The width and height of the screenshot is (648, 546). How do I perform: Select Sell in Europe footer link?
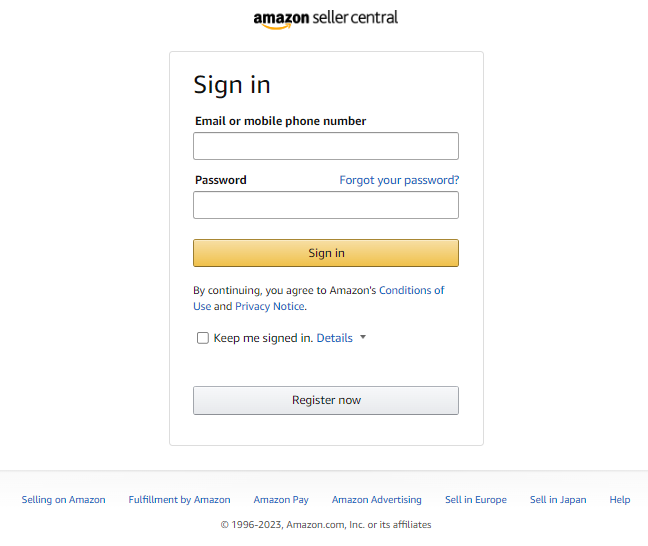tap(476, 500)
